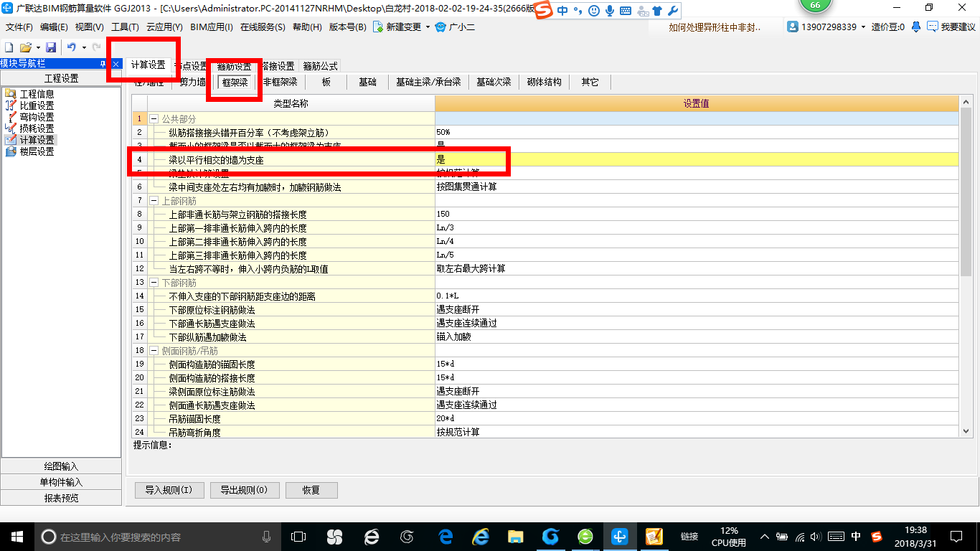The width and height of the screenshot is (980, 551).
Task: Open the 编辑(E) menu
Action: (54, 27)
